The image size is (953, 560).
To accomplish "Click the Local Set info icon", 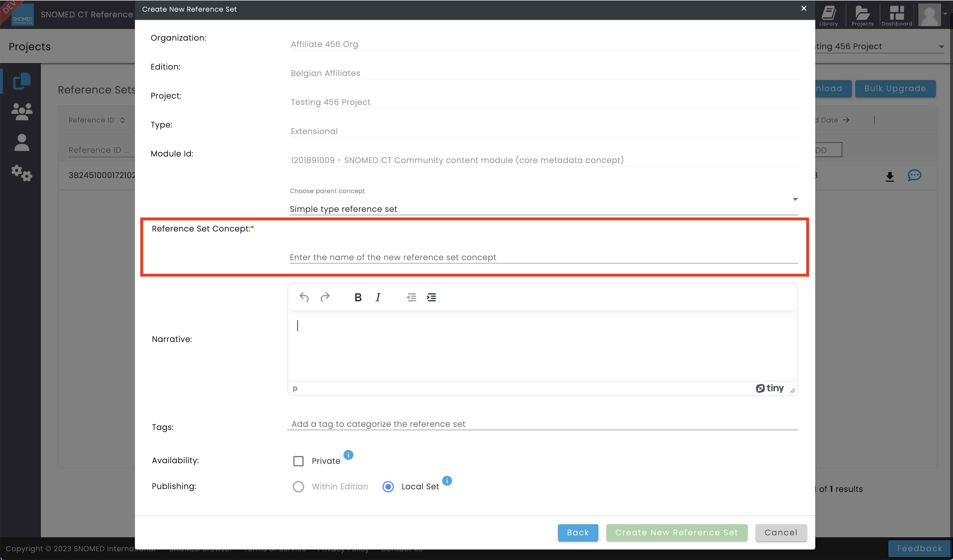I will click(x=447, y=480).
